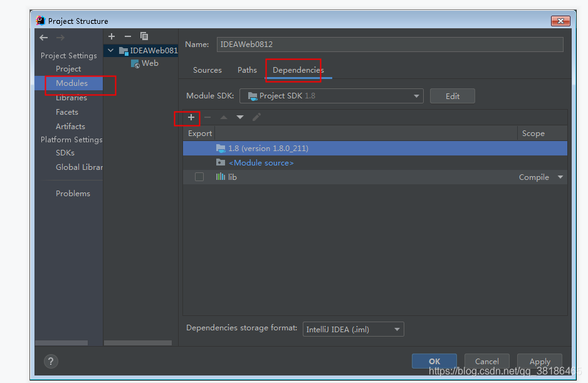
Task: Click the IntelliJ logo in title bar
Action: [41, 21]
